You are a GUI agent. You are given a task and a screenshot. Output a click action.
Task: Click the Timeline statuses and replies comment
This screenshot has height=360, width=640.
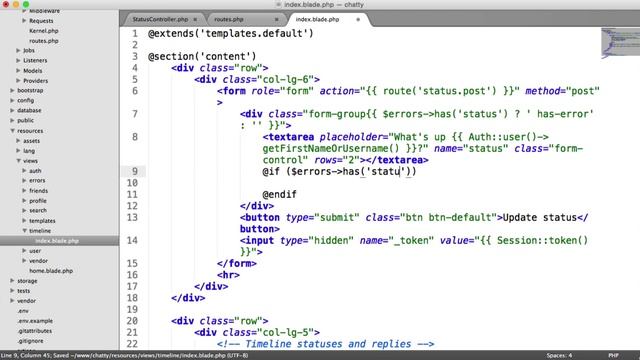325,344
